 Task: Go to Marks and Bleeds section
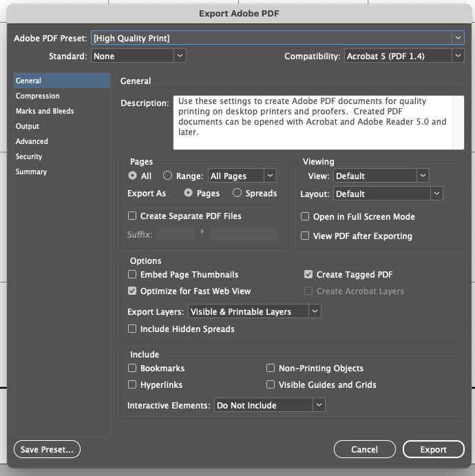(x=62, y=111)
